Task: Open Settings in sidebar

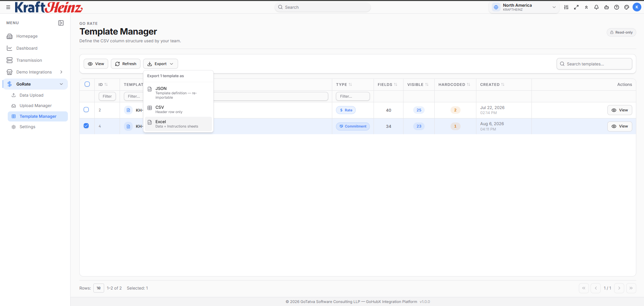Action: click(x=38, y=127)
